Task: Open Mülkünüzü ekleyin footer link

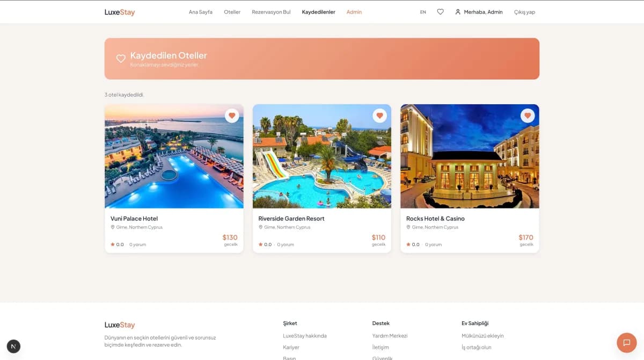Action: point(482,336)
